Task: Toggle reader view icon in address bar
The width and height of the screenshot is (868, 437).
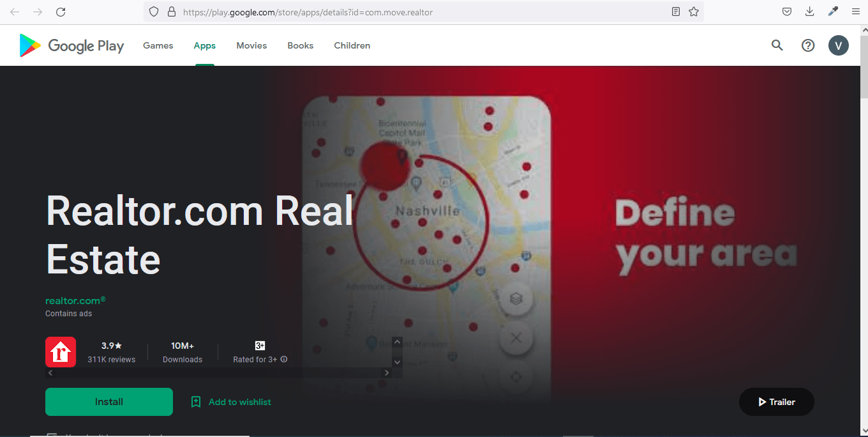Action: pos(676,12)
